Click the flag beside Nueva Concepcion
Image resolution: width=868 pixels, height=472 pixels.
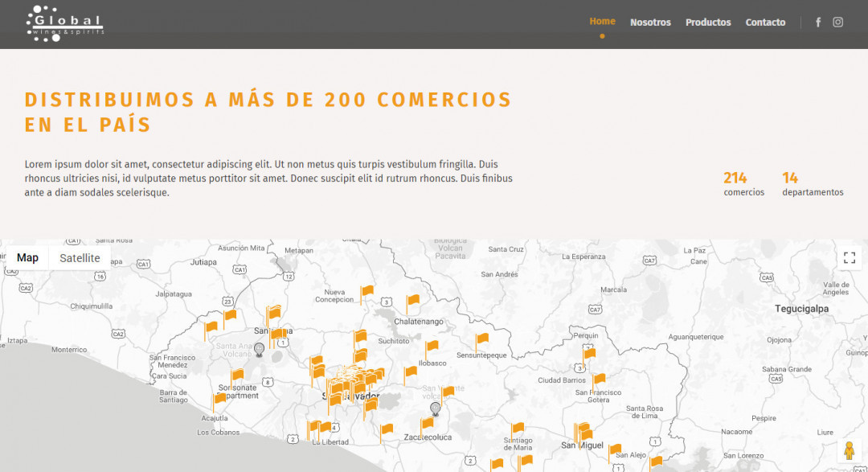pyautogui.click(x=366, y=294)
